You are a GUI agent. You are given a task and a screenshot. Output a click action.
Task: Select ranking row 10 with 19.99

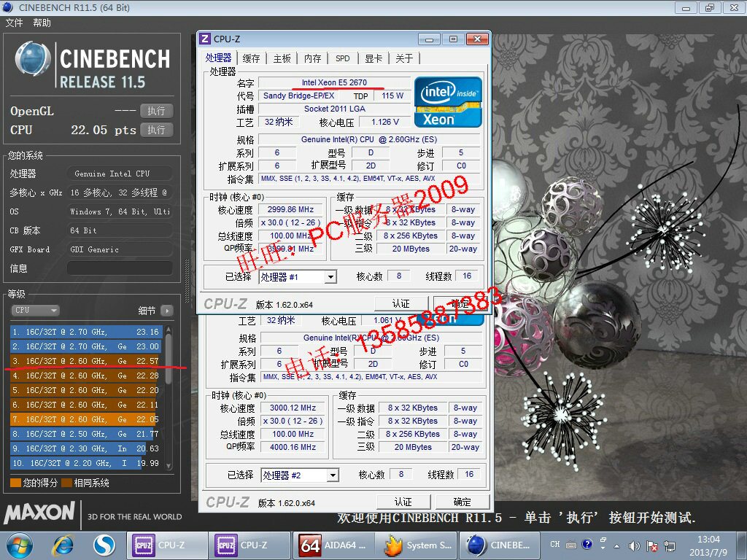tap(86, 463)
